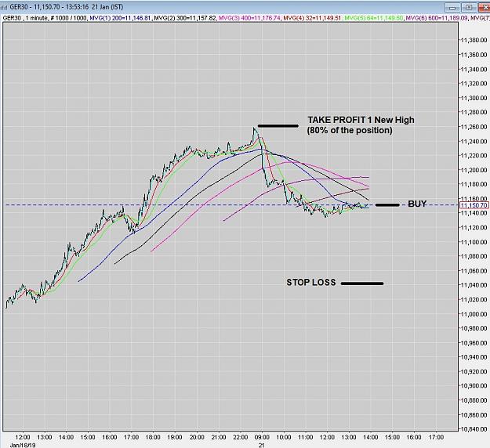Select the 'MVG(4) 32=11,149.51' legend entry
Screen dimensions: 490x448
tap(312, 18)
